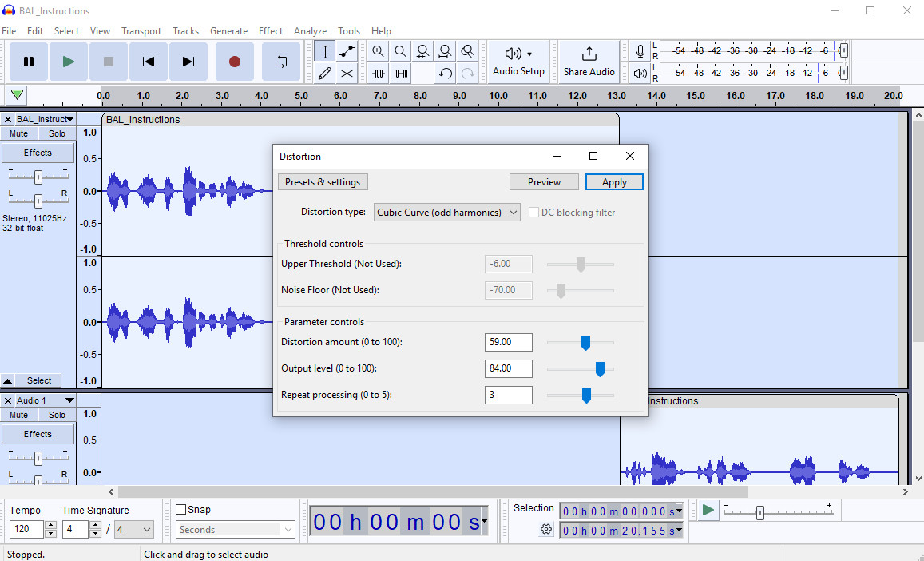Image resolution: width=924 pixels, height=561 pixels.
Task: Click the Output level input field
Action: click(509, 368)
